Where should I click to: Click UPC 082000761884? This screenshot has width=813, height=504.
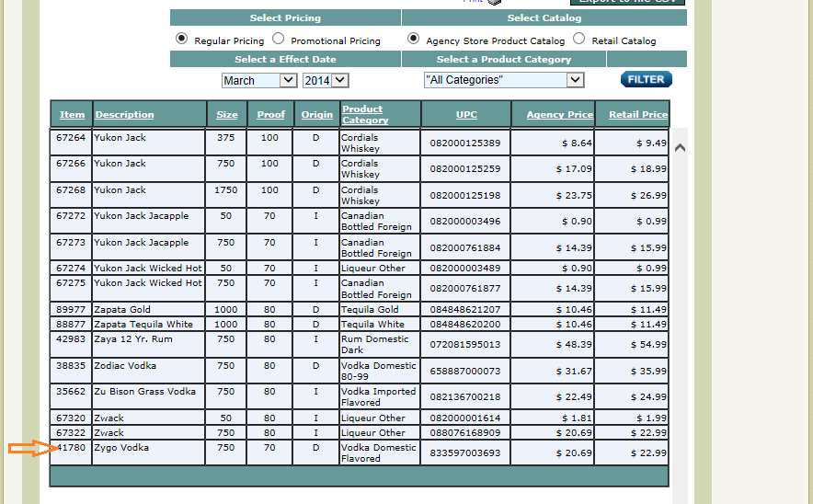(x=465, y=247)
